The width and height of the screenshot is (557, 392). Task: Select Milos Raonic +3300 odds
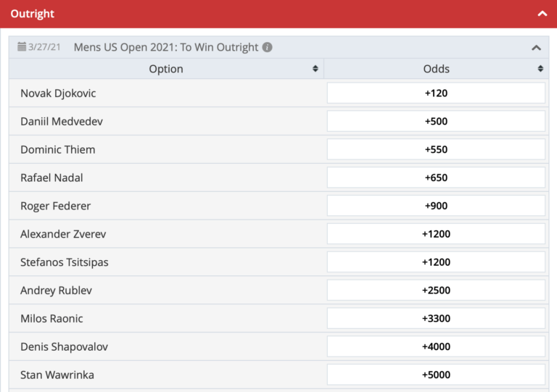tap(436, 318)
